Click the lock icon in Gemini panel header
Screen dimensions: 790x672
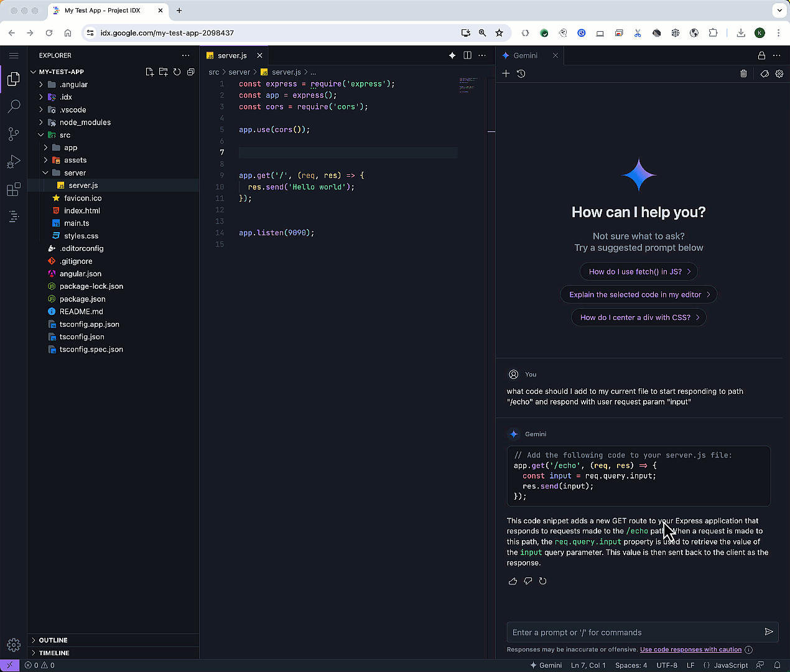point(761,55)
